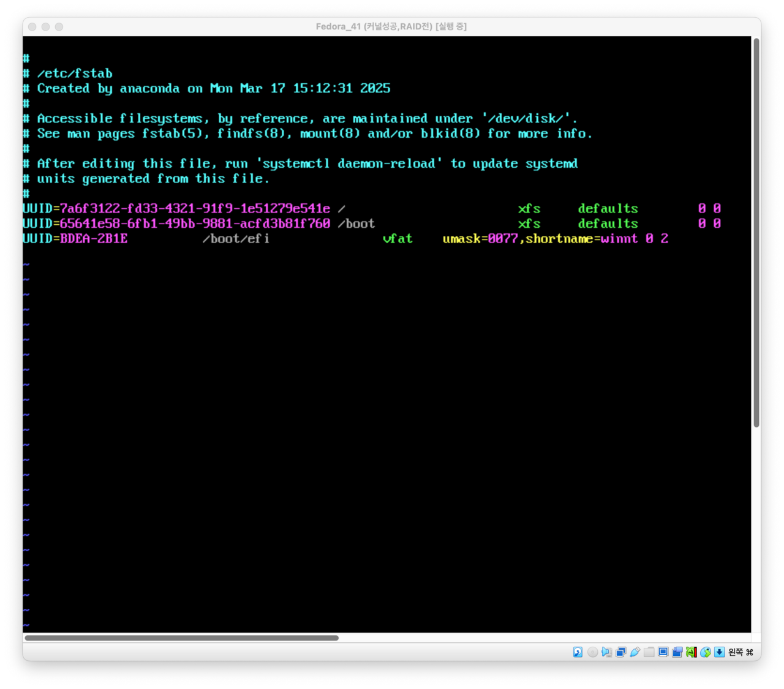The image size is (784, 689).
Task: Open the optical drive indicator icon
Action: (592, 652)
